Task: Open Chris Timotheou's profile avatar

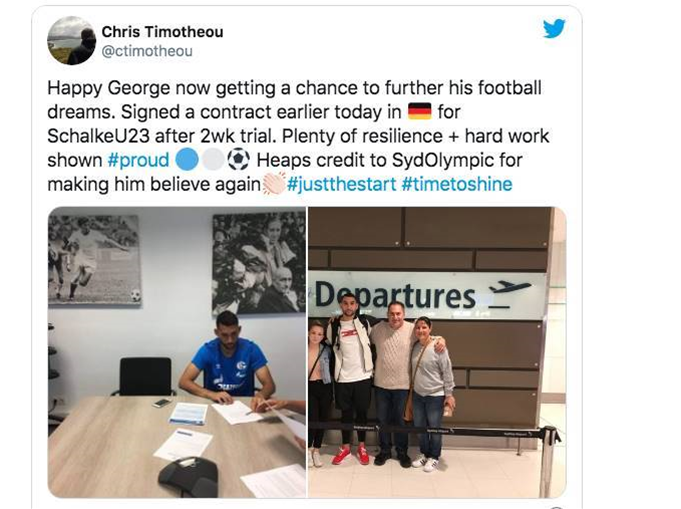Action: point(71,41)
